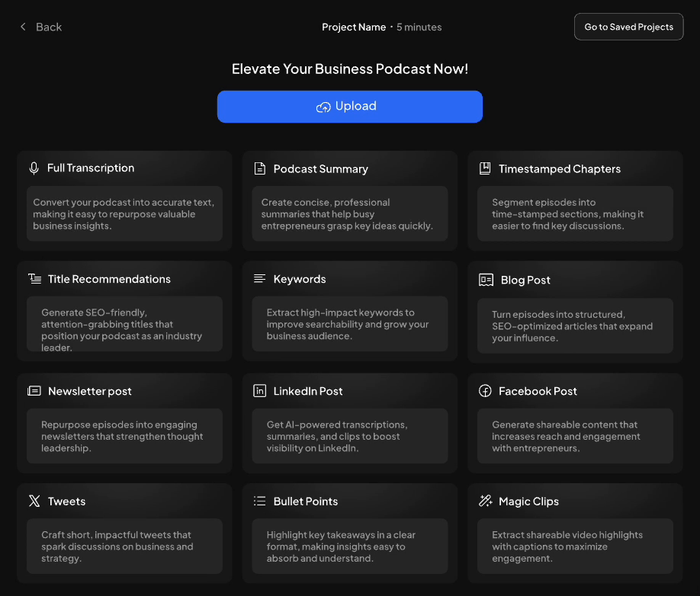The height and width of the screenshot is (596, 700).
Task: Open Go to Saved Projects
Action: tap(628, 26)
